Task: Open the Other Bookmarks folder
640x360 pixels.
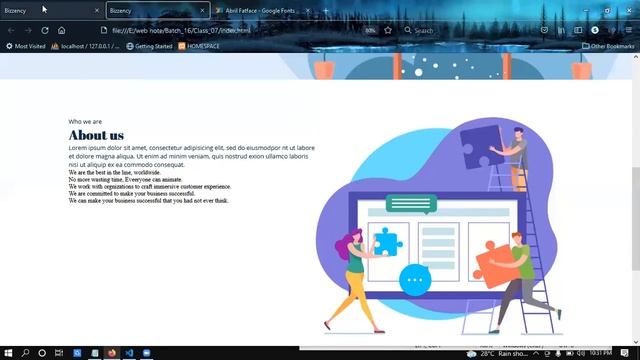Action: coord(608,46)
